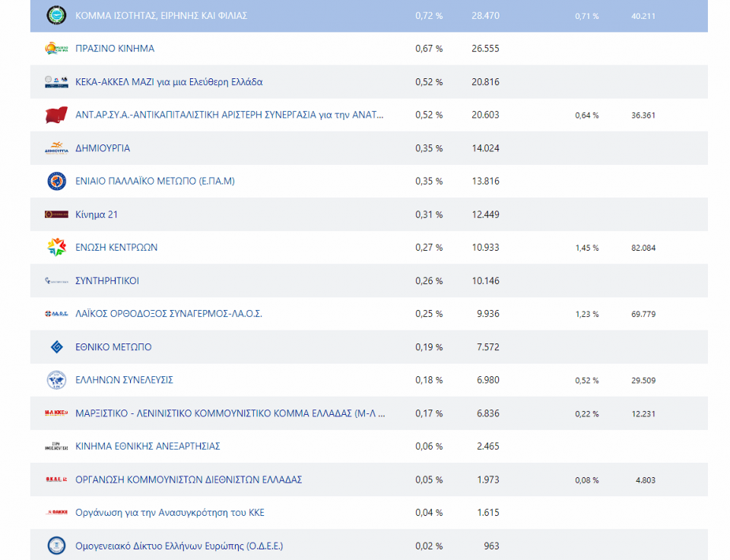Open the ΚΕΚΑ-ΑΚΚΕΛ ΜΑΖΙ party link
Viewport: 730px width, 560px height.
click(x=169, y=82)
